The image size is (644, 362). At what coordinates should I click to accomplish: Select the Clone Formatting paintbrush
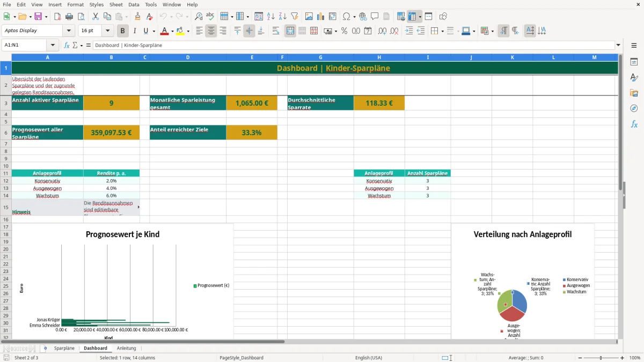[x=137, y=17]
